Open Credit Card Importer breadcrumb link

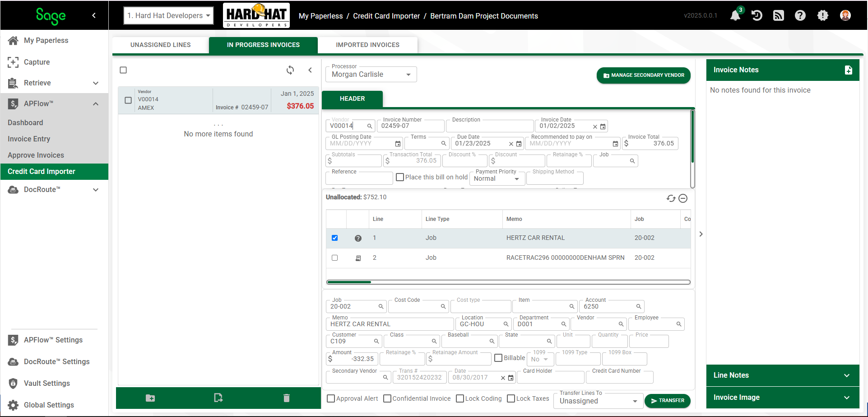coord(386,16)
